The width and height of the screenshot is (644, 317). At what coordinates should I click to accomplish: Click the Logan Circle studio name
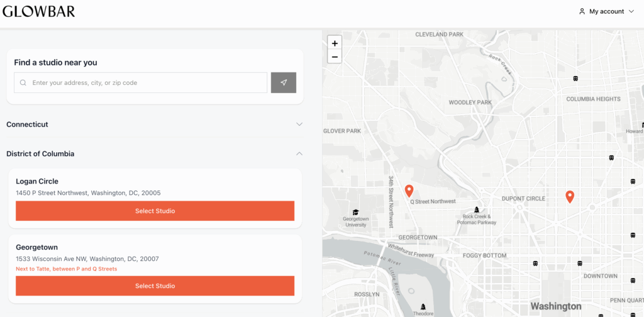coord(37,181)
